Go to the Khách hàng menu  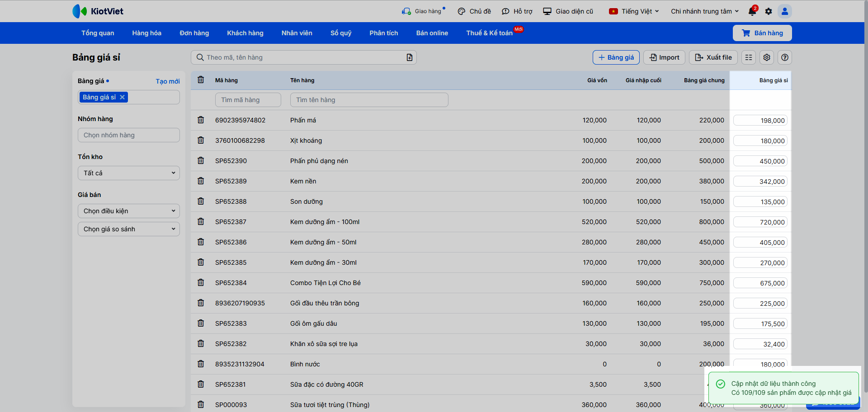[x=245, y=33]
